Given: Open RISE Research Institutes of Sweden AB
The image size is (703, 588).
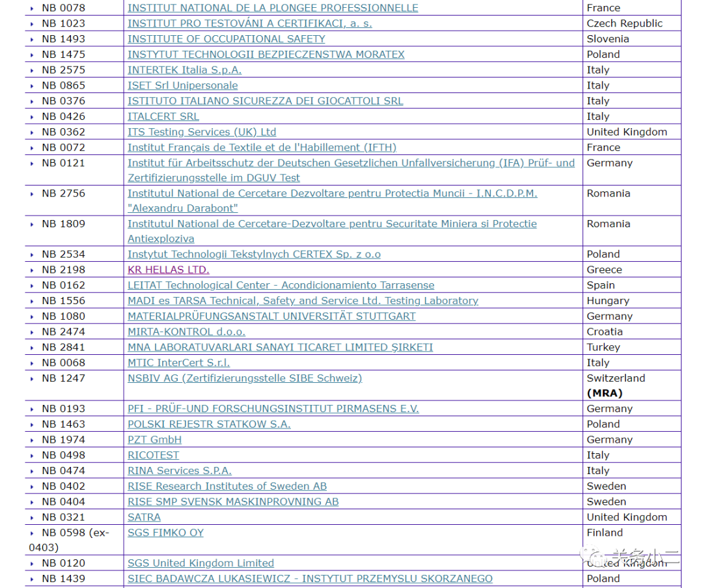Looking at the screenshot, I should coord(227,486).
